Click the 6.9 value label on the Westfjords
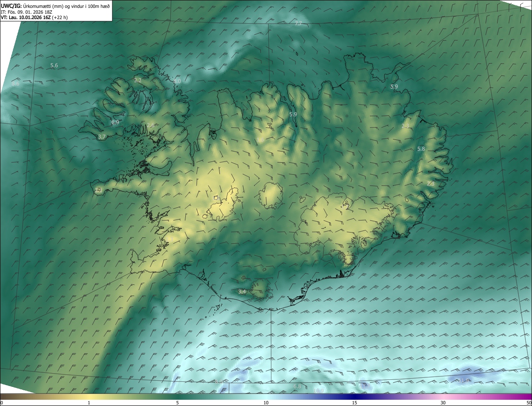Viewport: 532px width, 406px height. 115,122
